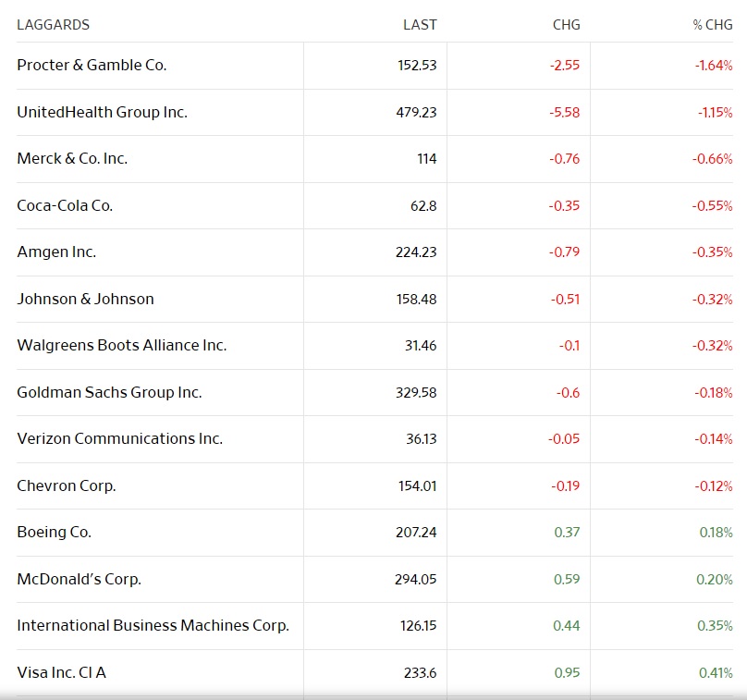Click last price 233.6
The height and width of the screenshot is (700, 747).
(x=420, y=673)
